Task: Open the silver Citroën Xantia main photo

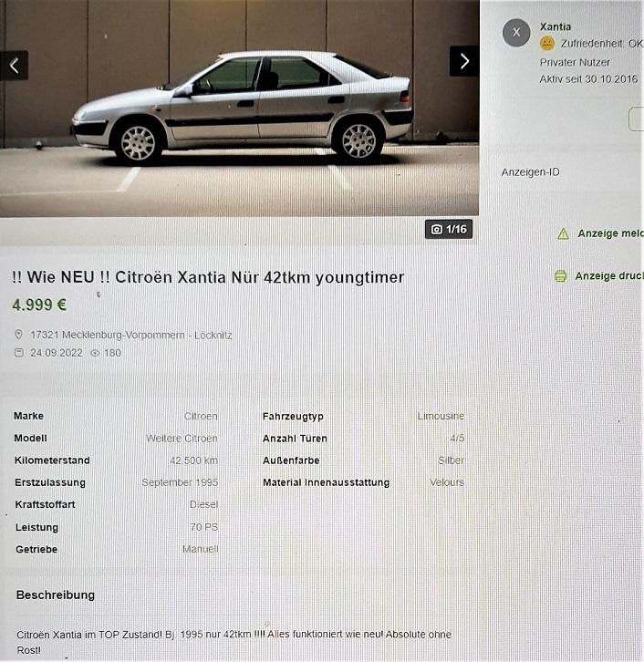Action: point(239,109)
